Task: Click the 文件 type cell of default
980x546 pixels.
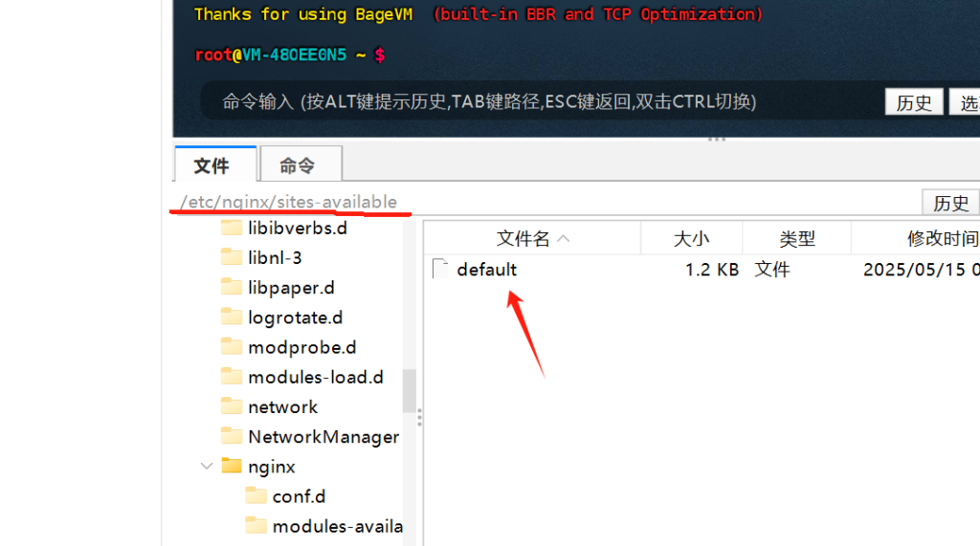Action: [772, 270]
